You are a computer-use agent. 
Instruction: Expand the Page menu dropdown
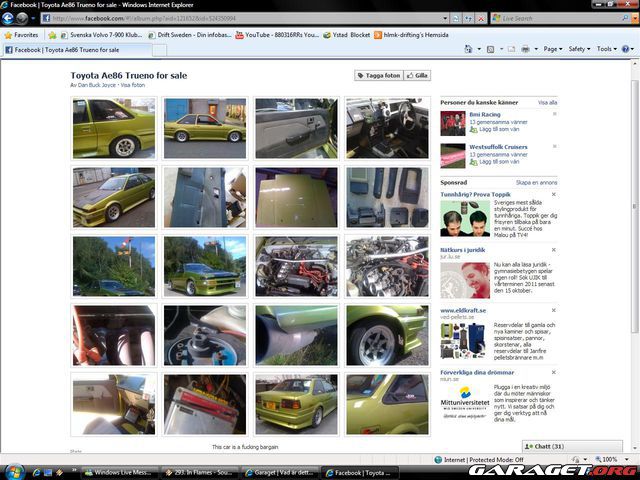tap(553, 49)
